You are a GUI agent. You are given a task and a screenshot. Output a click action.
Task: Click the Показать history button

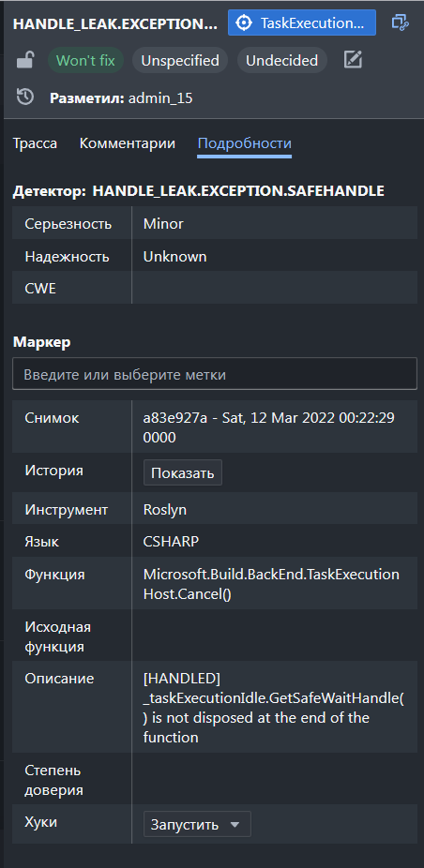point(183,472)
